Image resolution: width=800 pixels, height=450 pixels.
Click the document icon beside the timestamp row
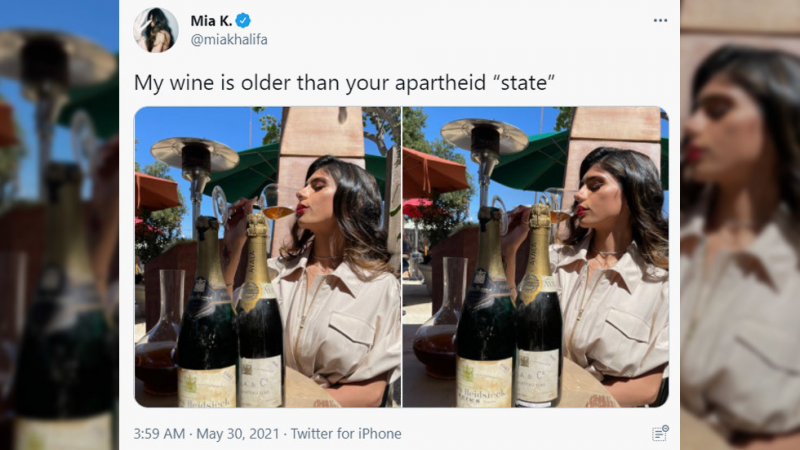pyautogui.click(x=660, y=433)
